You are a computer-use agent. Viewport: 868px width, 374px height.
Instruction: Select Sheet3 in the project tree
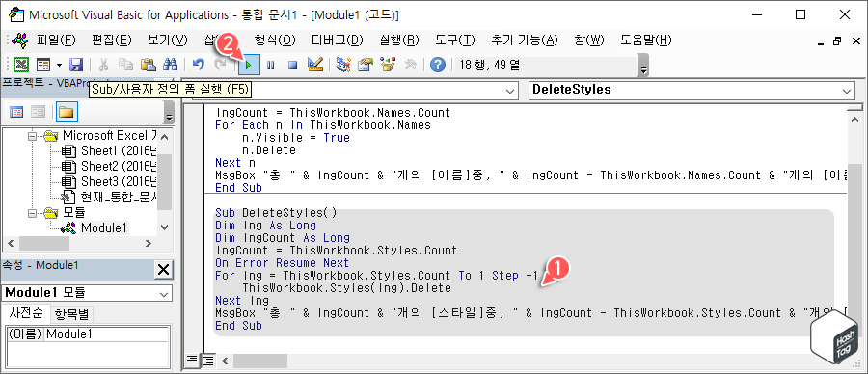pyautogui.click(x=109, y=181)
